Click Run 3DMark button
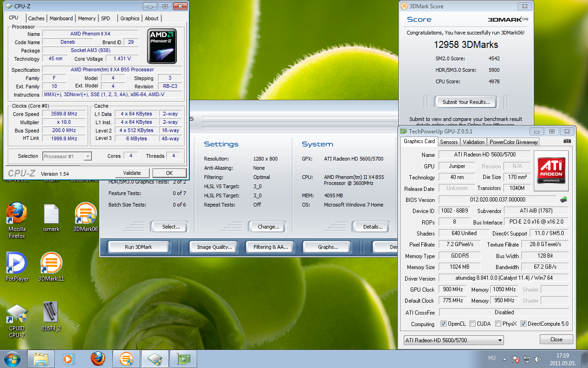Screen dimensions: 588x368 pyautogui.click(x=138, y=247)
